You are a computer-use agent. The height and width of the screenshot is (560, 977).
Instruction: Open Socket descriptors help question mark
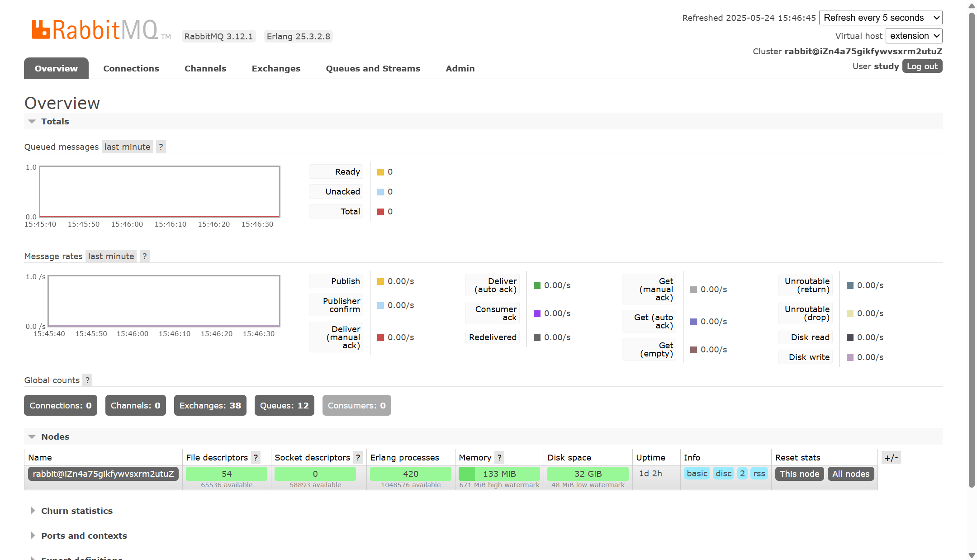(x=358, y=457)
